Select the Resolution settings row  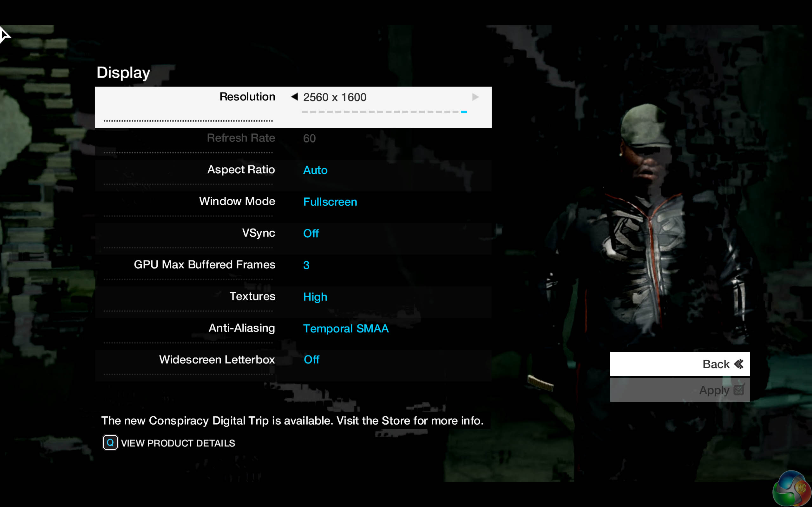point(247,97)
